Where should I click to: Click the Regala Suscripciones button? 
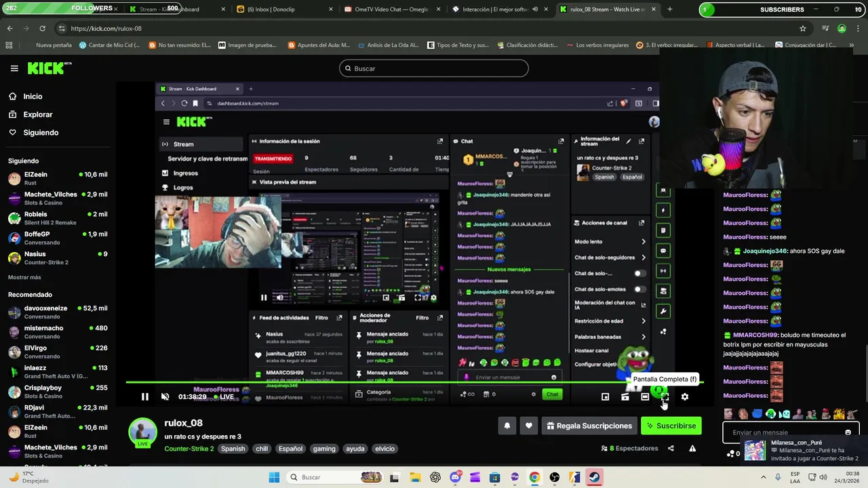click(x=589, y=426)
